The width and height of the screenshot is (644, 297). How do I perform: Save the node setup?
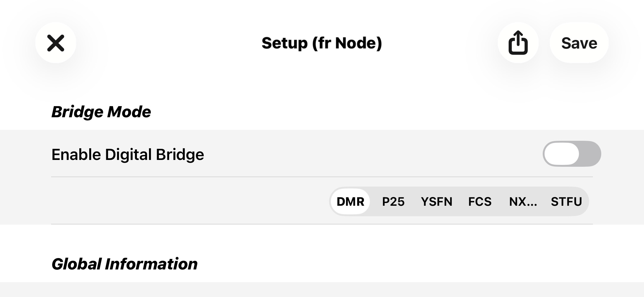point(579,43)
